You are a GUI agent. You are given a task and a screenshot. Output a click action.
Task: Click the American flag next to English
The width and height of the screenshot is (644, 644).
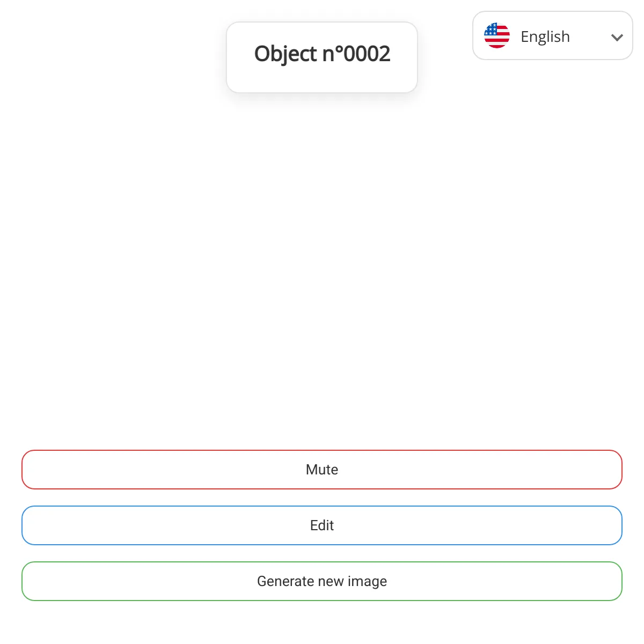497,35
